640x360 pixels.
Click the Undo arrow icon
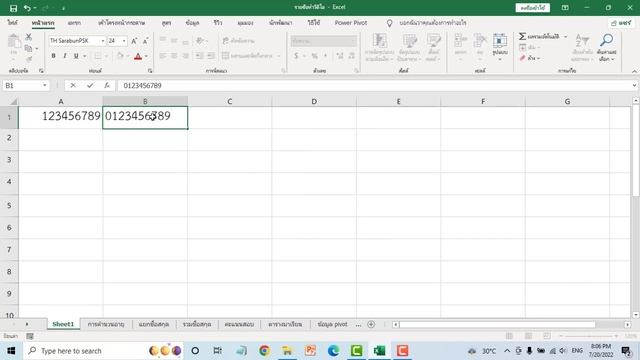27,8
